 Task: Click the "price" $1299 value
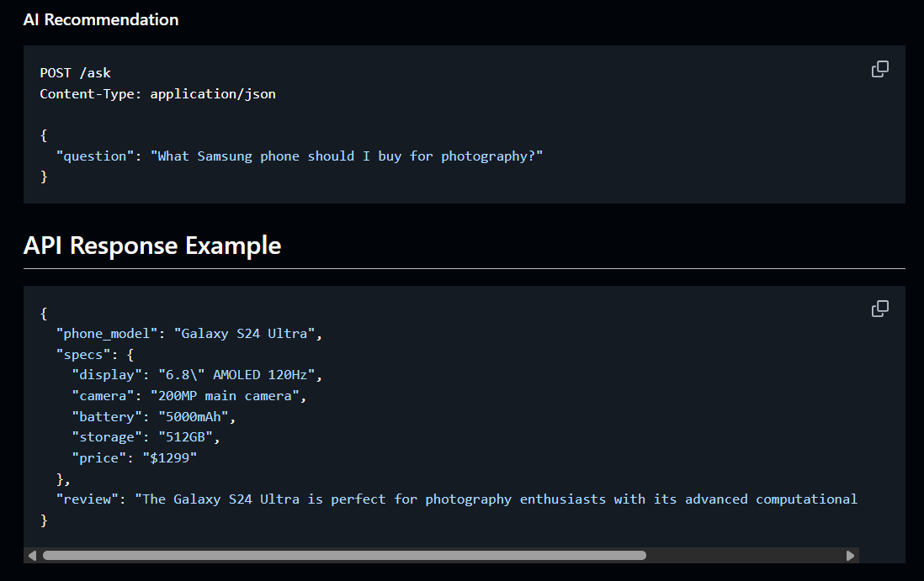170,458
